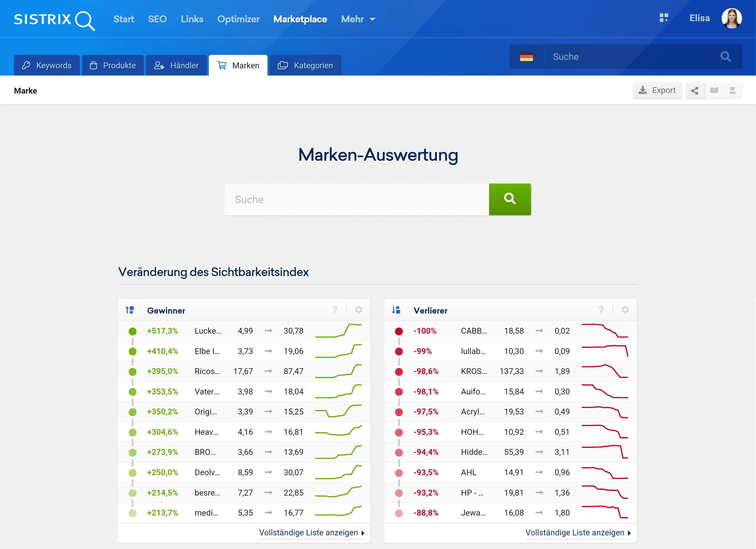Screen dimensions: 756x549
Task: Open the handbook book icon
Action: click(x=714, y=91)
